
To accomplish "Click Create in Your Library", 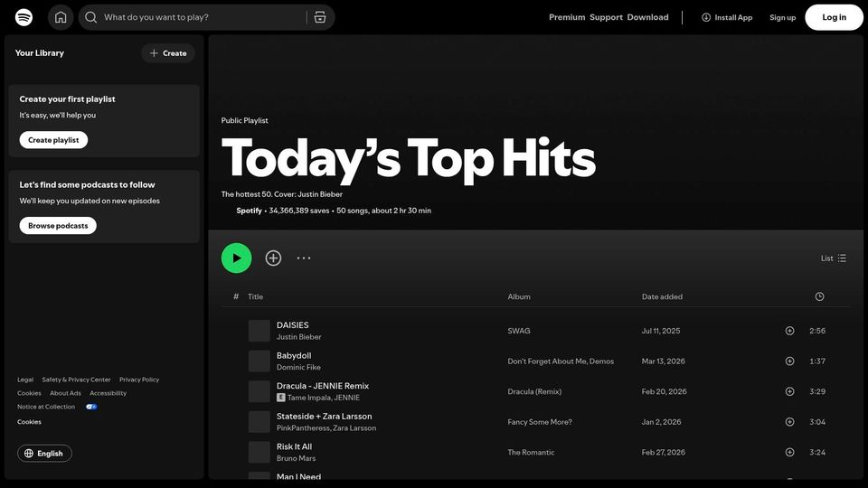I will 168,53.
